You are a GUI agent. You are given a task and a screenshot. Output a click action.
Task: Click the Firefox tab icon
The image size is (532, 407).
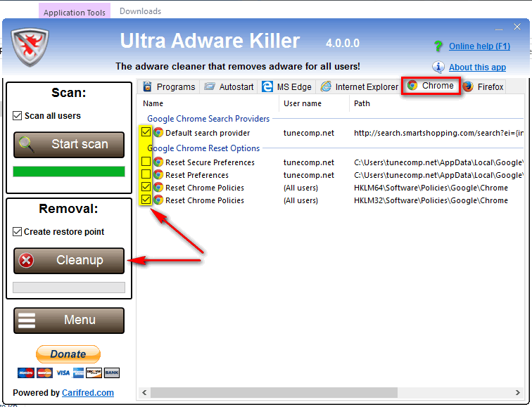click(x=468, y=86)
